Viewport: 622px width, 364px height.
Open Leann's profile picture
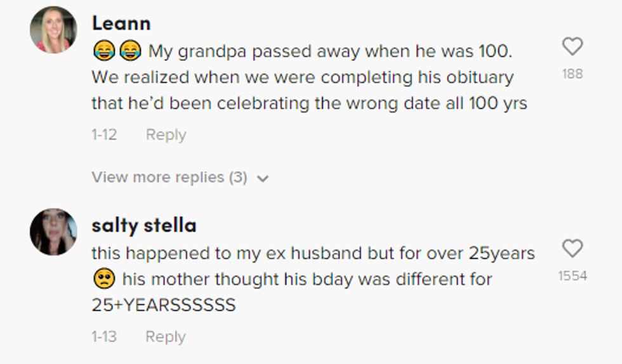(53, 30)
